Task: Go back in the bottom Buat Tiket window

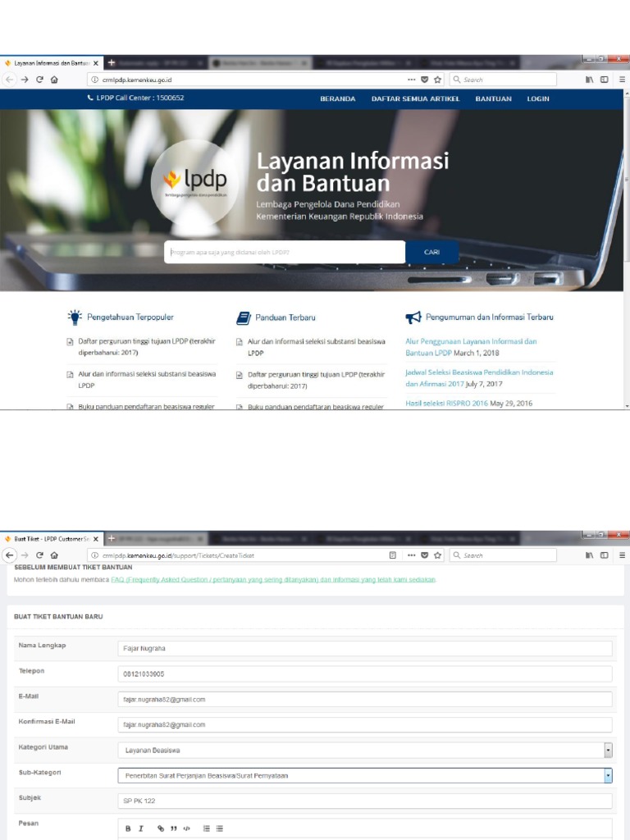Action: click(9, 555)
